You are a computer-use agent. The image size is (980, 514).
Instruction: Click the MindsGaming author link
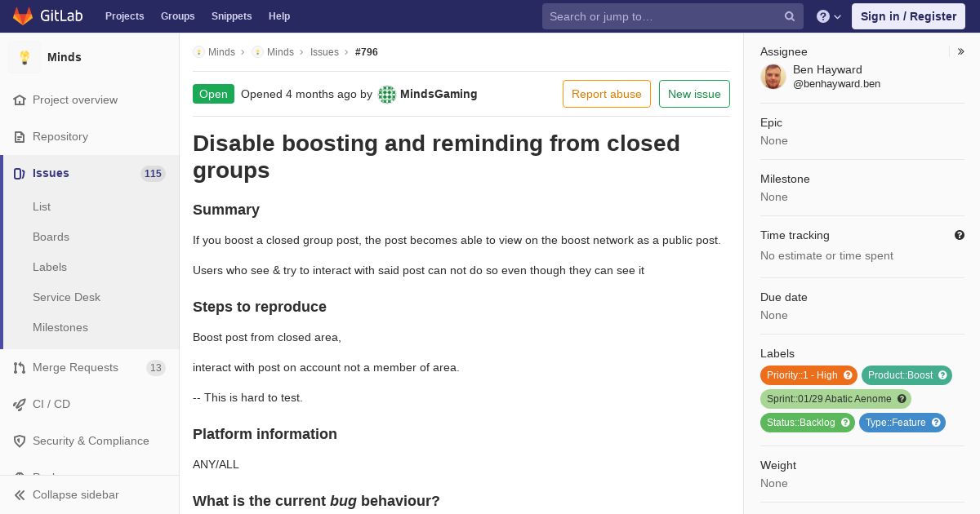439,94
